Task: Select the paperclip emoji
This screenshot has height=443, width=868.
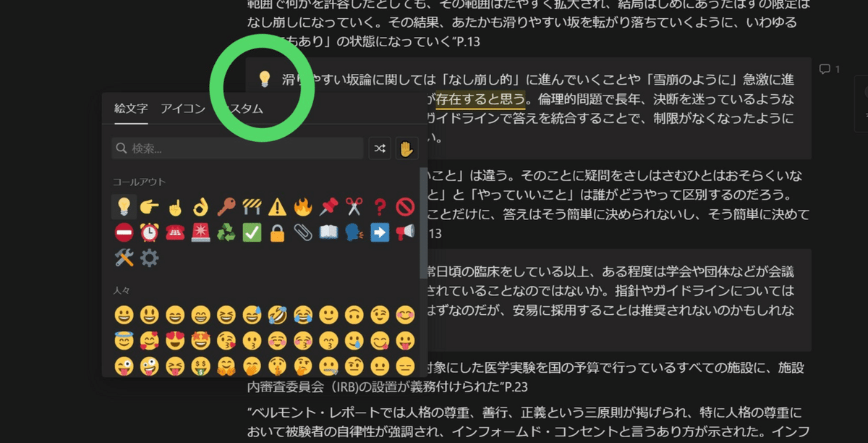Action: 302,232
